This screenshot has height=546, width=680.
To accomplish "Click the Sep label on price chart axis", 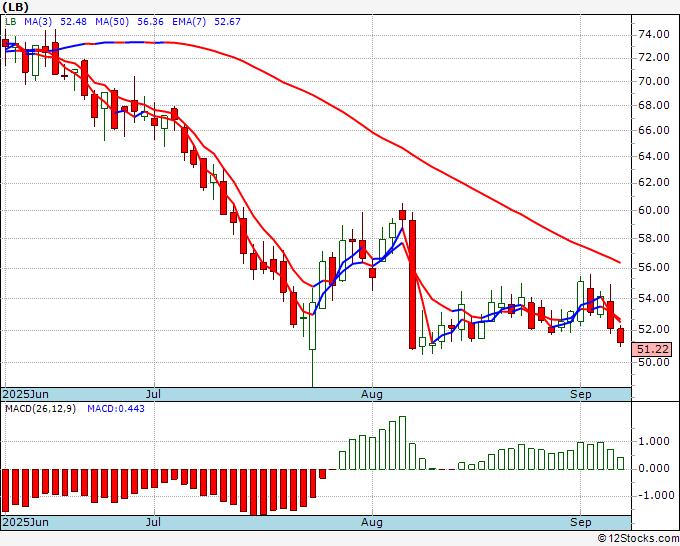I will point(581,394).
